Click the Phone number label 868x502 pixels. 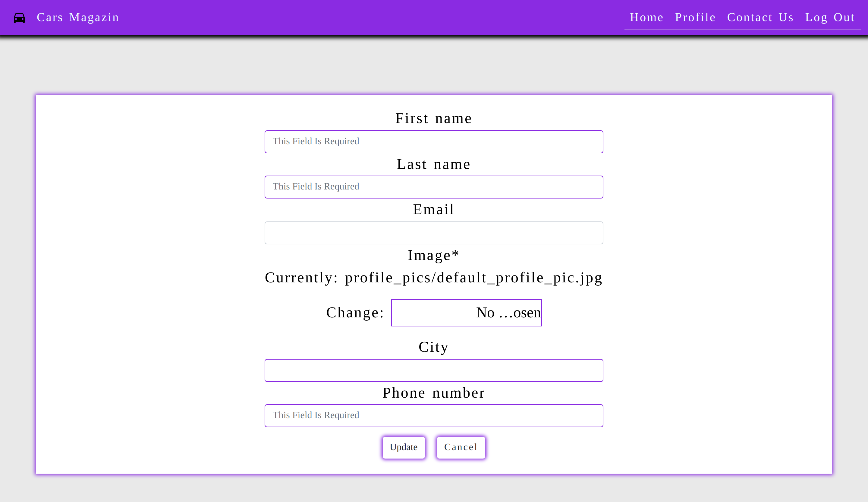[434, 393]
